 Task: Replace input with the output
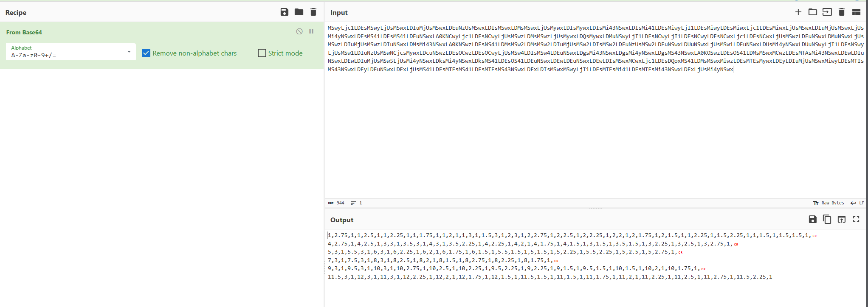pyautogui.click(x=842, y=219)
